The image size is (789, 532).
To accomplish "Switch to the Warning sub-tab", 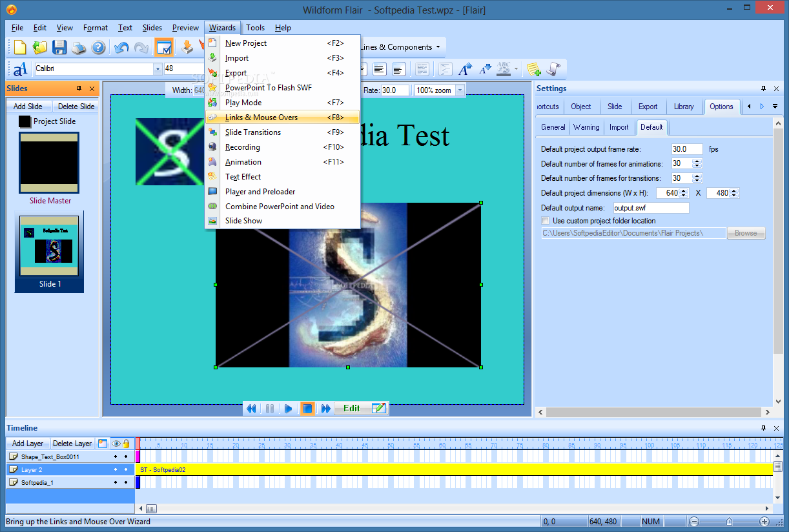I will [x=586, y=127].
